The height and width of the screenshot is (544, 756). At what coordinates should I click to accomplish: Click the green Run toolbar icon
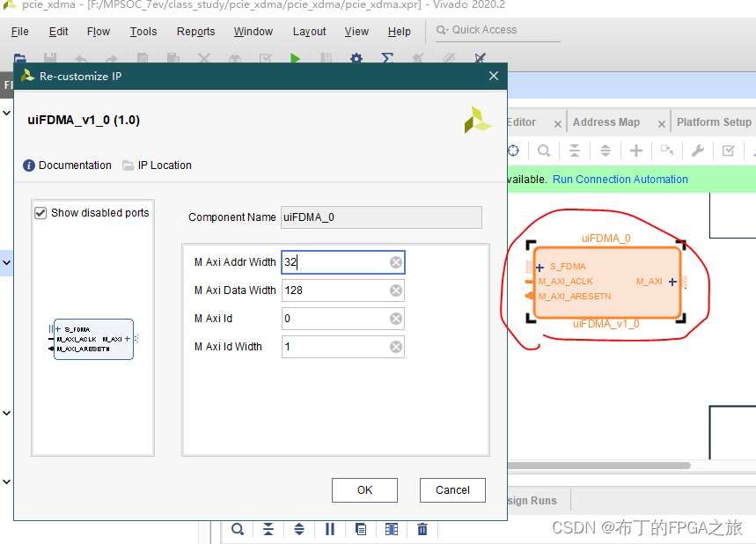[x=295, y=58]
